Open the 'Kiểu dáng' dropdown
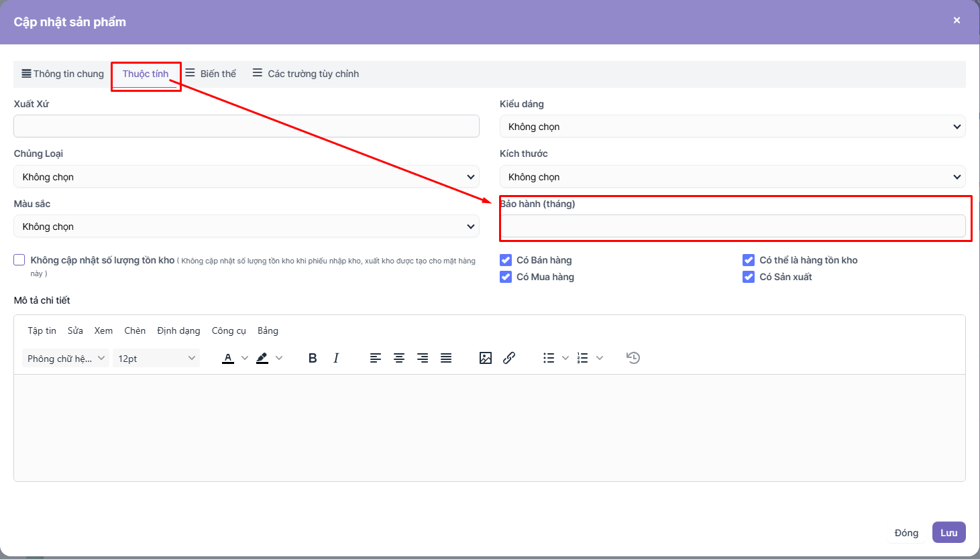This screenshot has width=980, height=559. (x=732, y=127)
